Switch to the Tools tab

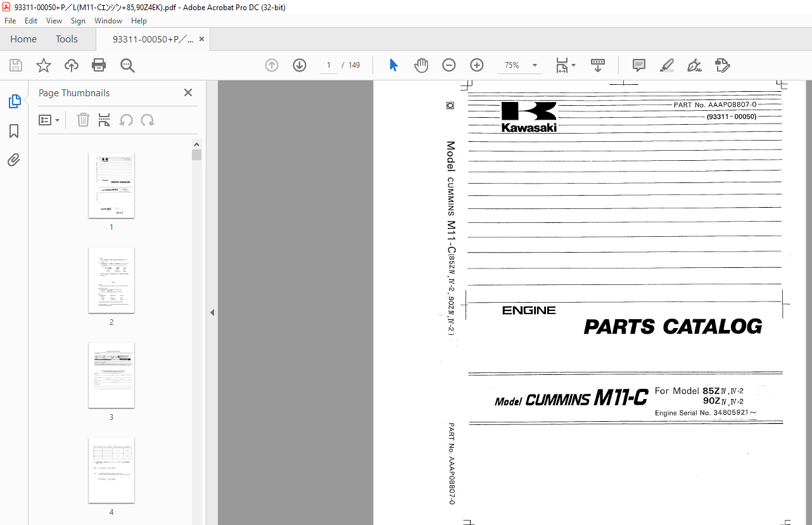coord(67,39)
